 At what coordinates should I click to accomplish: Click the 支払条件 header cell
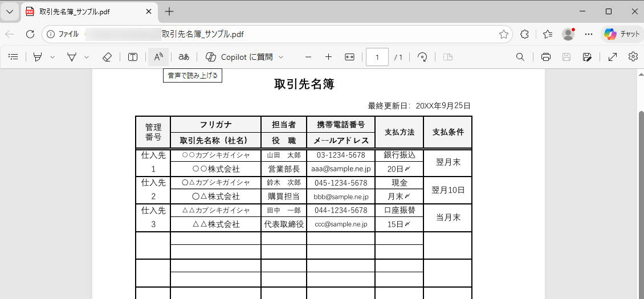click(448, 132)
